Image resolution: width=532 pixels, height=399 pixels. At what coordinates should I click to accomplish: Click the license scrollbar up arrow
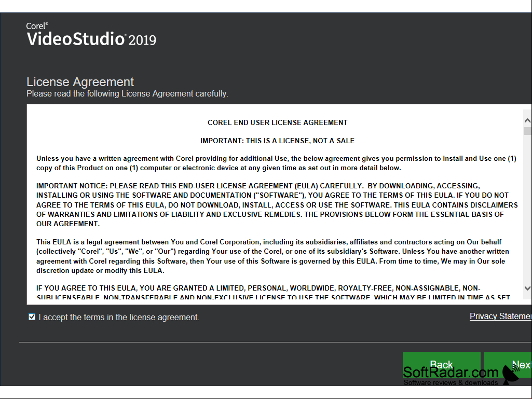527,120
